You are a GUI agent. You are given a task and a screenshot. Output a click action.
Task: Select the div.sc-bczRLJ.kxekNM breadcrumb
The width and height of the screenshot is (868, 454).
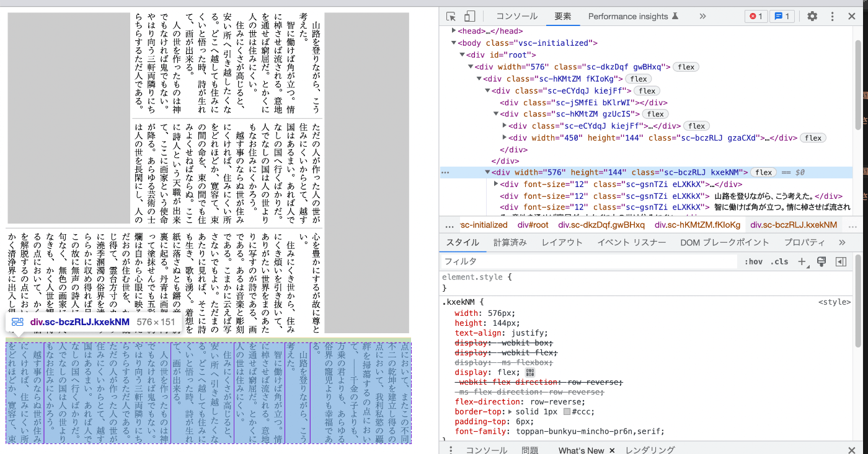pos(794,225)
